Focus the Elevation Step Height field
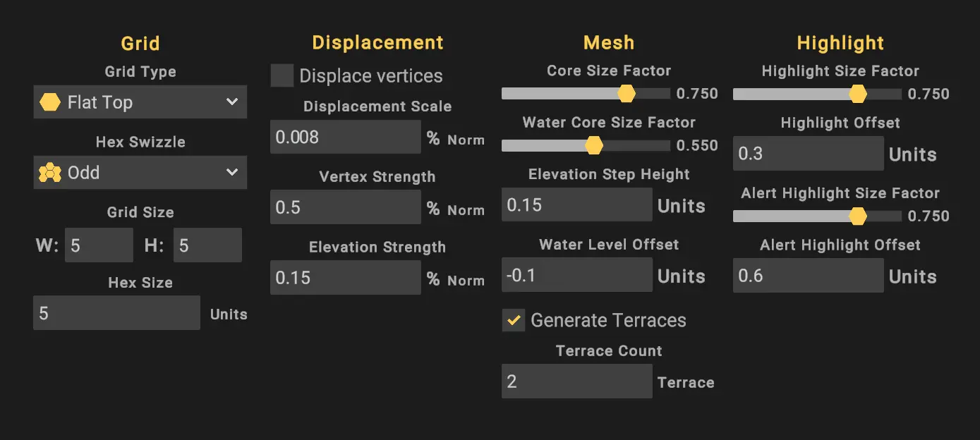This screenshot has width=980, height=440. pos(576,204)
